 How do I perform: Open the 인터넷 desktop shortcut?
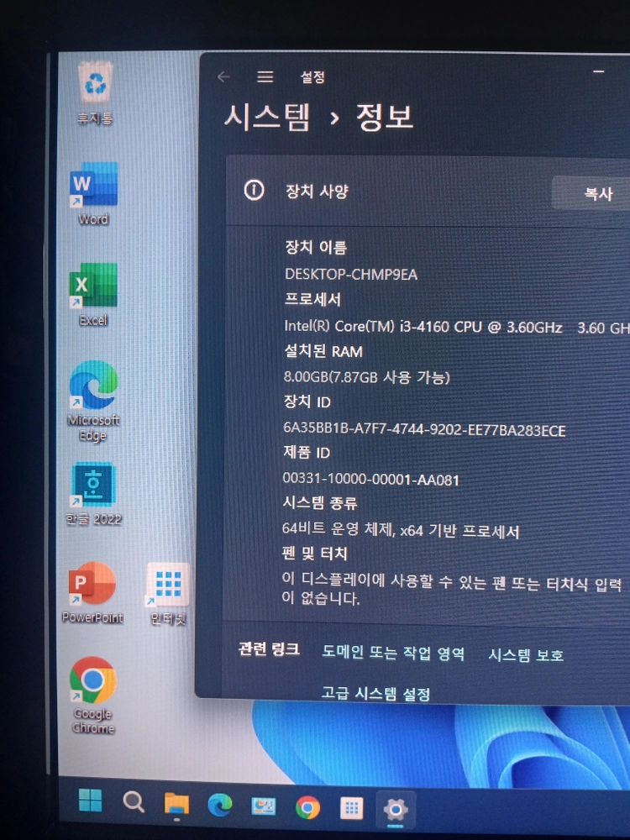point(168,594)
